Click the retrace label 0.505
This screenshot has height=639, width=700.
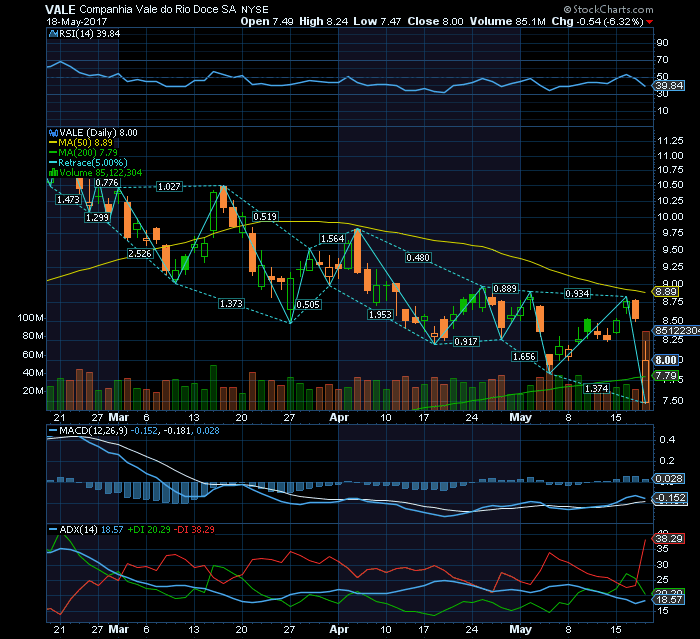[x=308, y=305]
